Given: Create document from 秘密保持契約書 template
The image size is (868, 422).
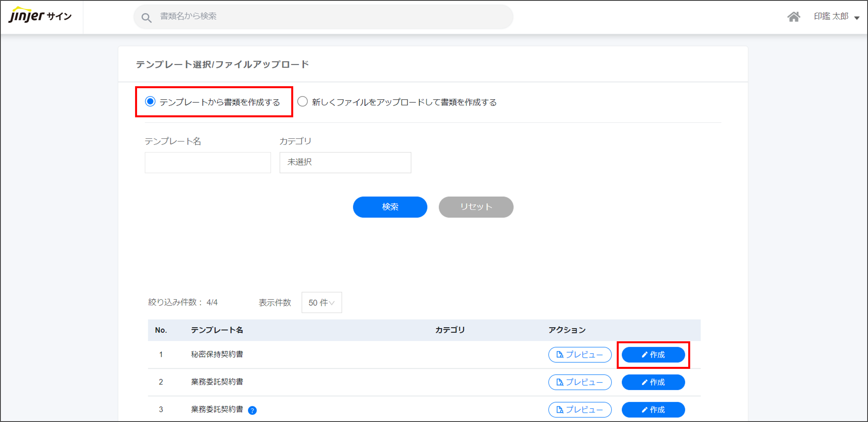Looking at the screenshot, I should pyautogui.click(x=653, y=355).
